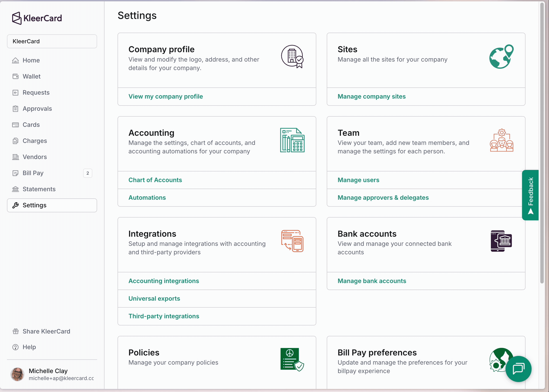This screenshot has width=549, height=392.
Task: Open Universal exports link
Action: point(154,299)
